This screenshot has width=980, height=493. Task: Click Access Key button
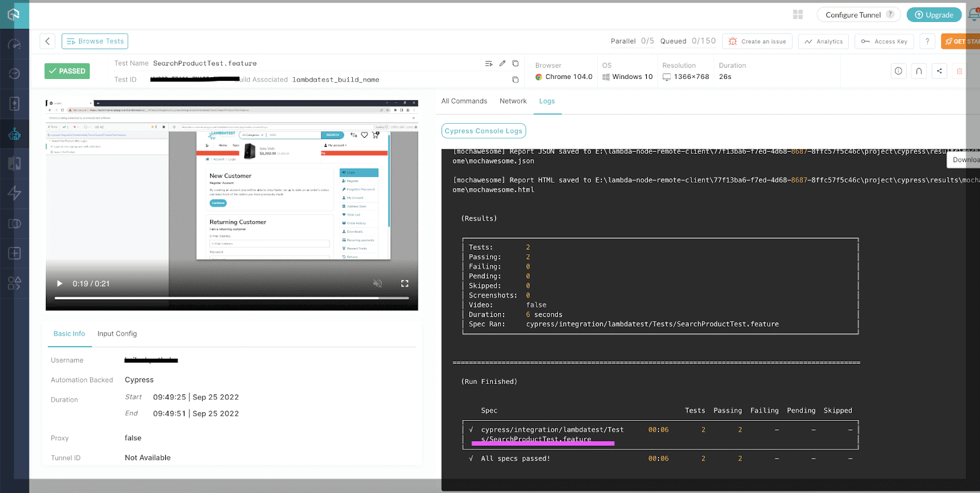(x=884, y=41)
